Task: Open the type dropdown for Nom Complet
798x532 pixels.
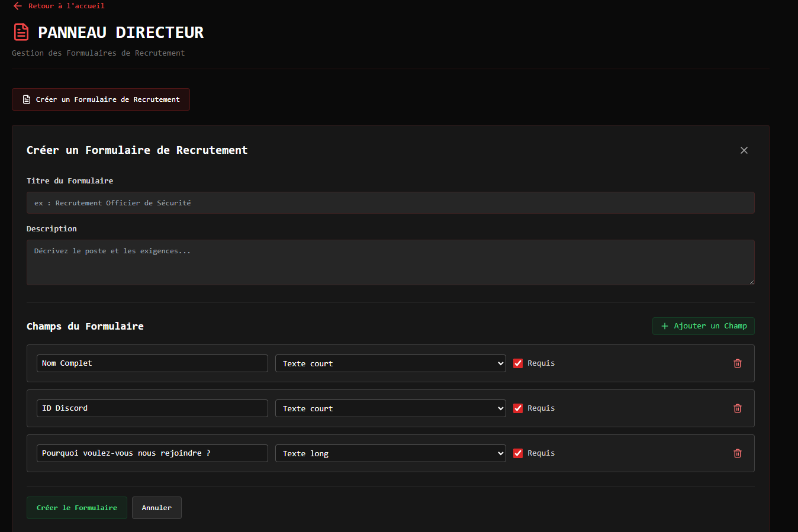Action: [390, 363]
